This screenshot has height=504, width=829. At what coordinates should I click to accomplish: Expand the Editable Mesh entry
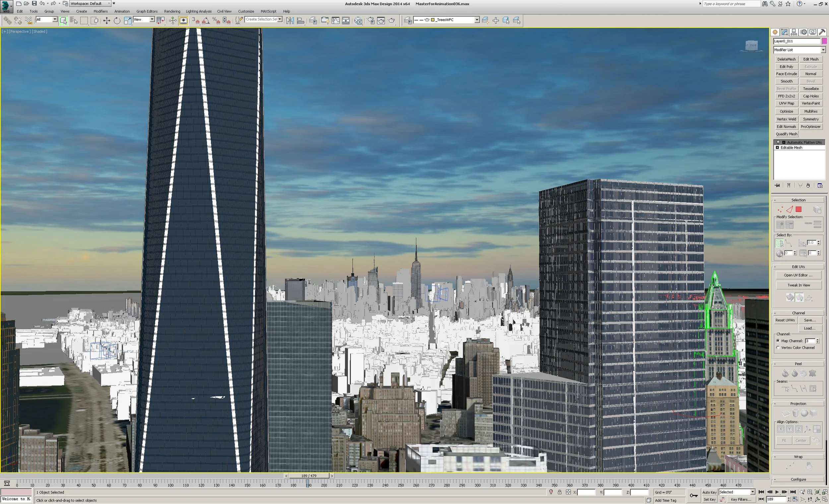click(x=777, y=147)
